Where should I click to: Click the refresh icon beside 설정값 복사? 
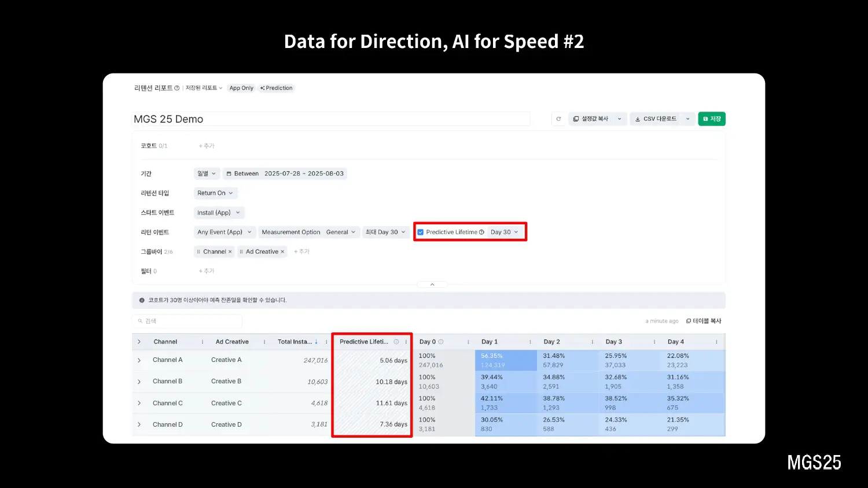coord(558,119)
